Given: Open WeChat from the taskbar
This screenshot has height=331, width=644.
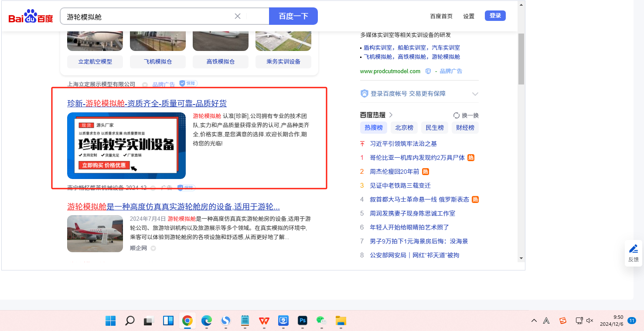Looking at the screenshot, I should pos(321,321).
